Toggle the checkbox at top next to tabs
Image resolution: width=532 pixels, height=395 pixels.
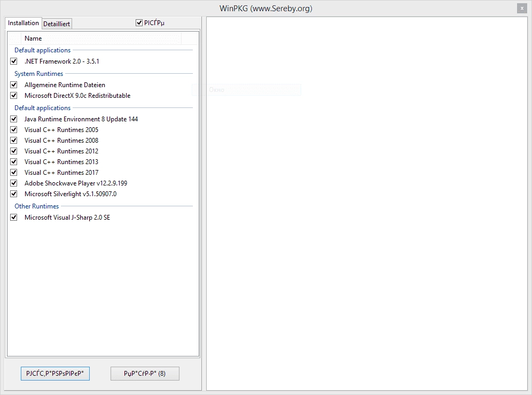click(139, 23)
